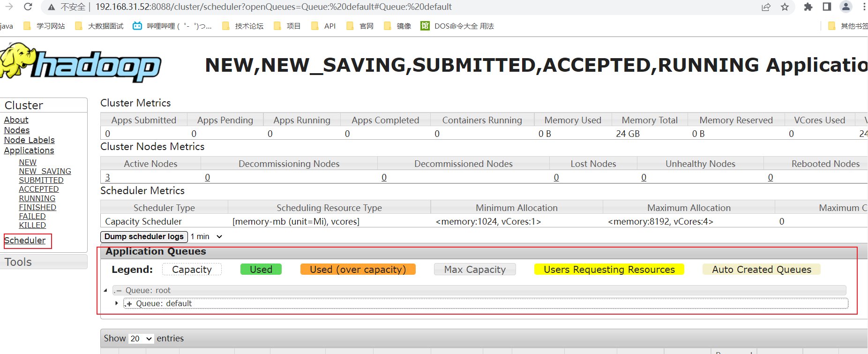This screenshot has height=354, width=868.
Task: Open the 1 min log duration dropdown
Action: tap(206, 237)
